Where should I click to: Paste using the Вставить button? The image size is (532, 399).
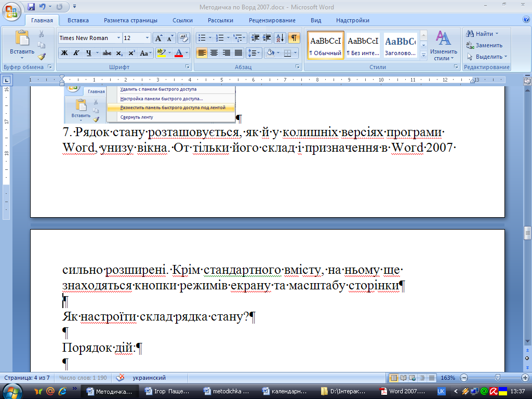[x=22, y=44]
